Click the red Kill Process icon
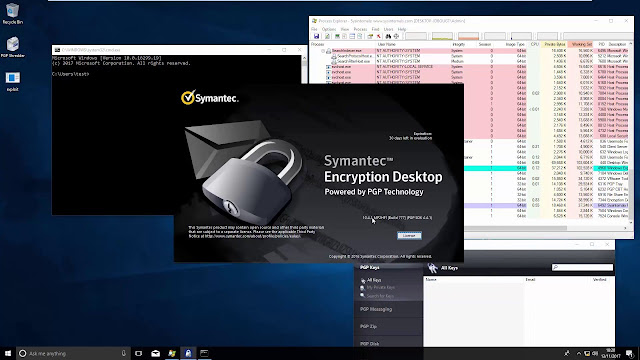Viewport: 640px width, 360px height. 379,36
